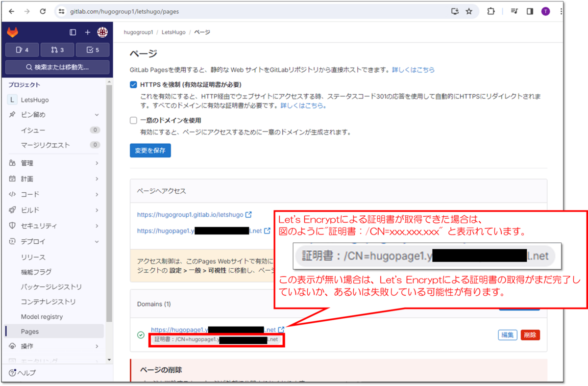Screen dimensions: 588x386
Task: Click hugogroup1 breadcrumb link
Action: point(138,32)
